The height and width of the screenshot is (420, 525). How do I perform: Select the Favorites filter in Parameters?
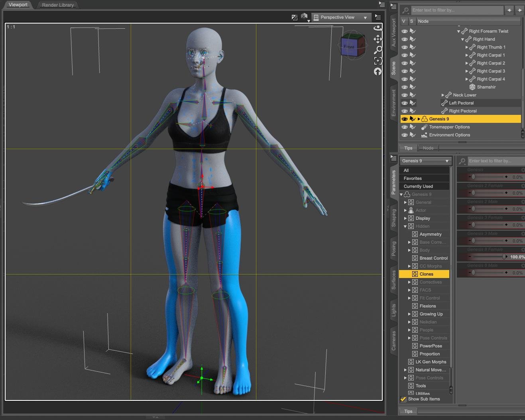point(425,178)
